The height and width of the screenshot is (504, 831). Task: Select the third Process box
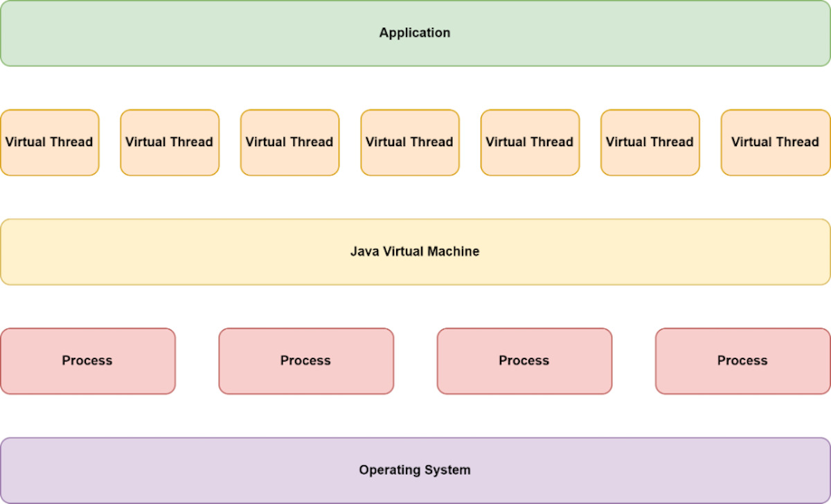pyautogui.click(x=524, y=361)
